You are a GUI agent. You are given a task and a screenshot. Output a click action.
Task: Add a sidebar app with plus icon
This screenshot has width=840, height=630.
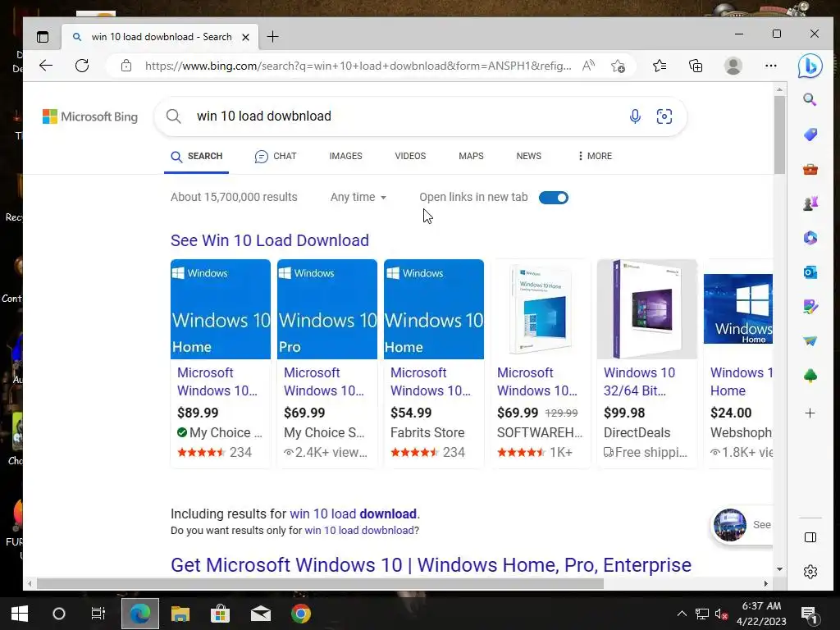tap(810, 413)
